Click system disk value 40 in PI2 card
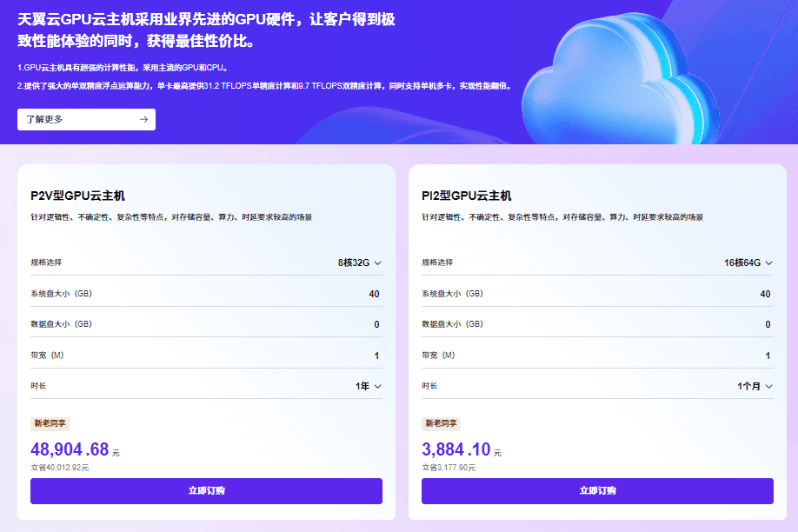Image resolution: width=798 pixels, height=532 pixels. [765, 294]
